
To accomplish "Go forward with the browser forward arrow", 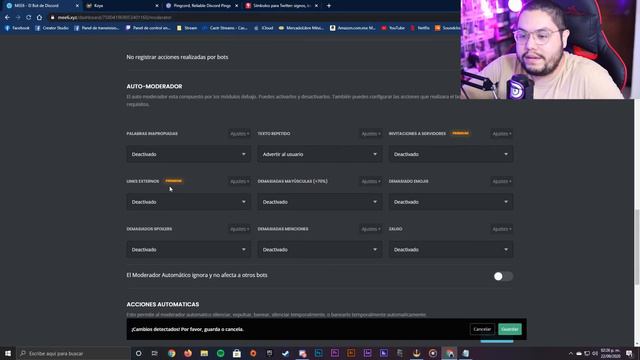I will pos(18,18).
